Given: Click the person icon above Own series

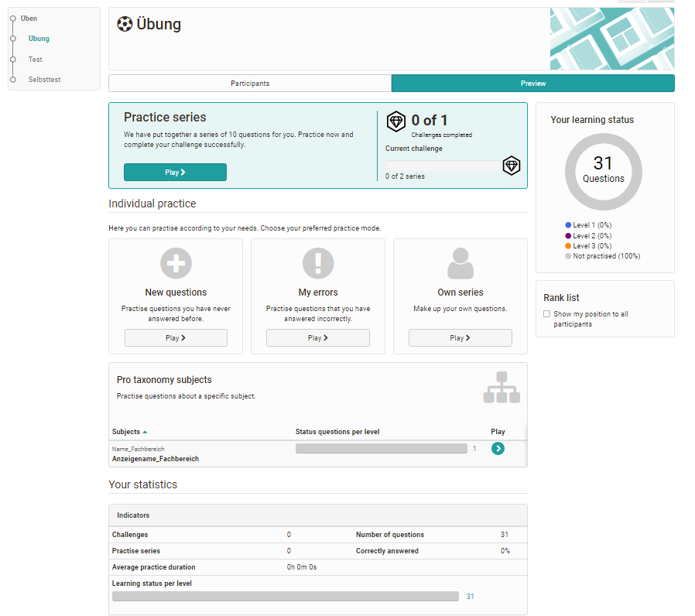Looking at the screenshot, I should point(460,263).
